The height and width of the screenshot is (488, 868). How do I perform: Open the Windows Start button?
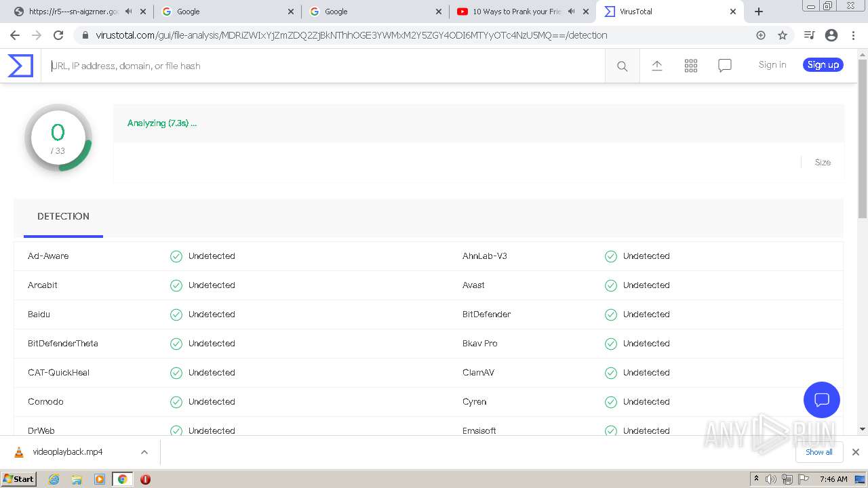tap(19, 479)
